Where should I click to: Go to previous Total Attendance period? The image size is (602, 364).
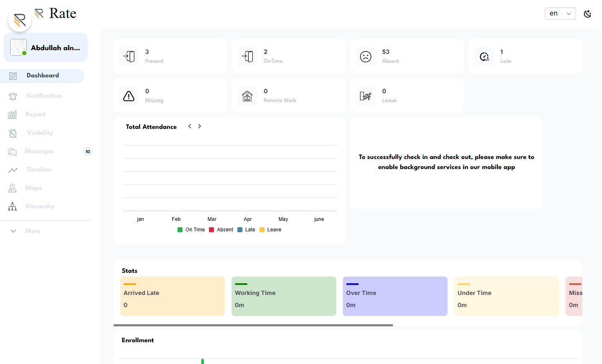point(190,126)
